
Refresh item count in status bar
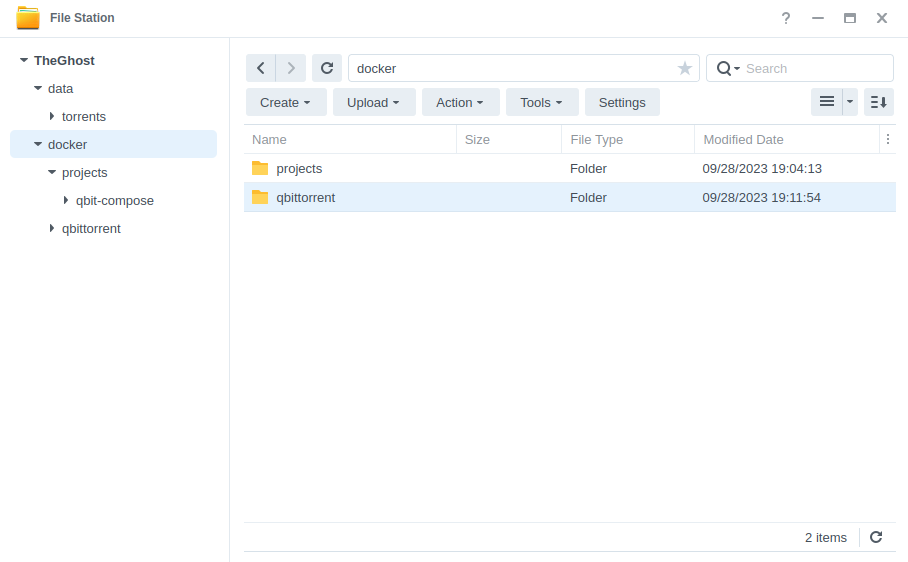click(x=876, y=537)
